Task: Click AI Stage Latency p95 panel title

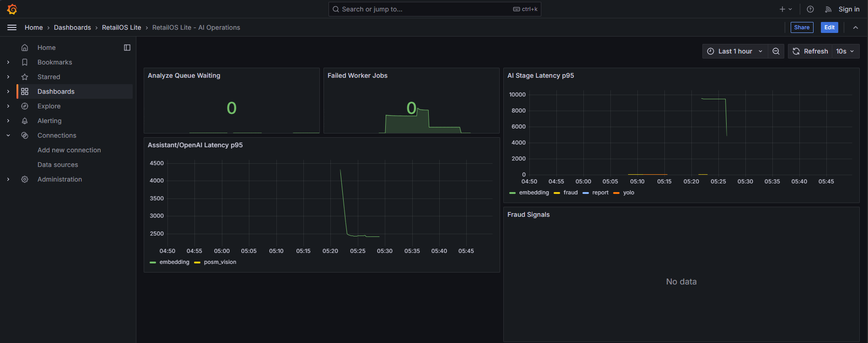Action: coord(540,75)
